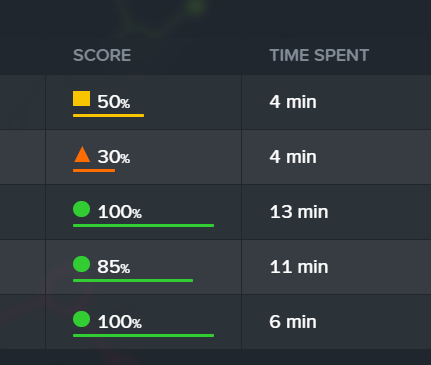The image size is (431, 365).
Task: Sort by the SCORE column header
Action: click(102, 55)
